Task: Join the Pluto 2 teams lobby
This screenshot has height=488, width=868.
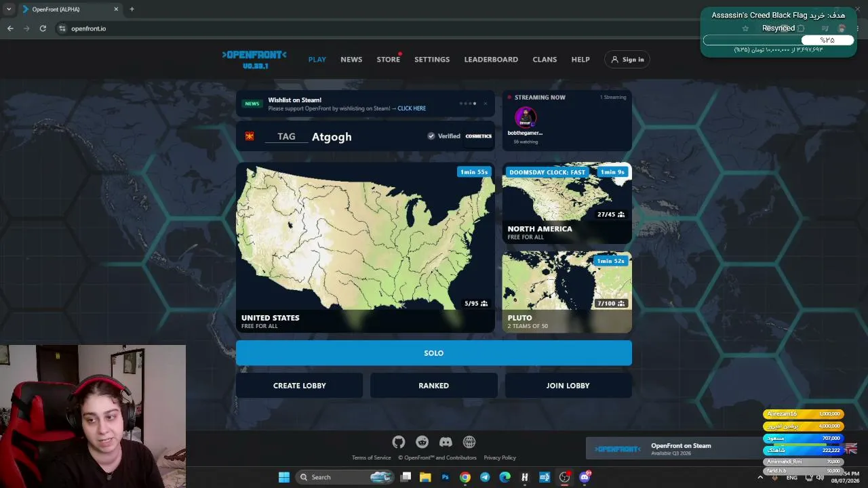Action: (x=567, y=292)
